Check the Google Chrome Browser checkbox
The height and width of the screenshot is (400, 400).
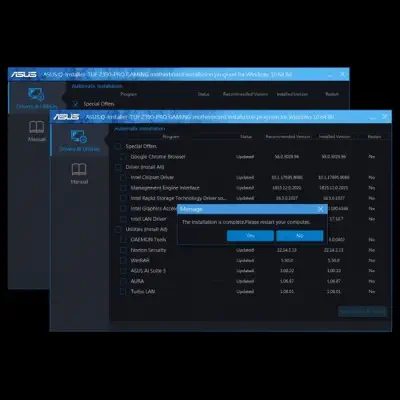123,157
